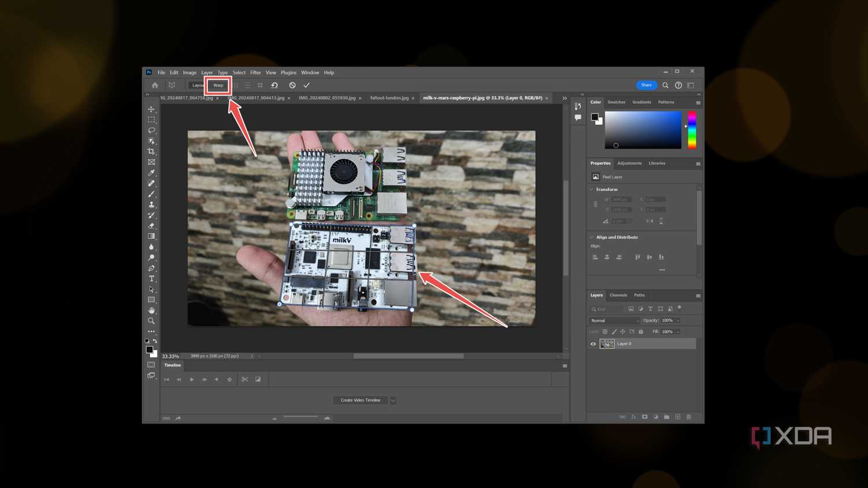Viewport: 868px width, 488px height.
Task: Open the Create Video Timeline dropdown arrow
Action: pyautogui.click(x=393, y=400)
